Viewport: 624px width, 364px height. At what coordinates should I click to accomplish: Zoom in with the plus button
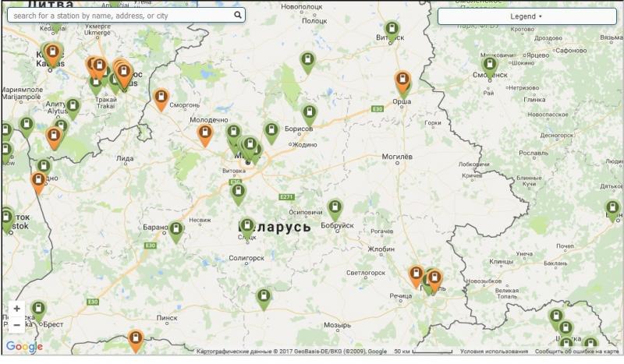point(17,309)
